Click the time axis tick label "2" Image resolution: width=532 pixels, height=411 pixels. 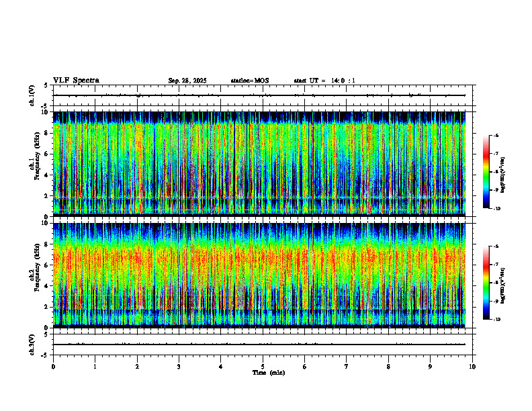point(137,367)
